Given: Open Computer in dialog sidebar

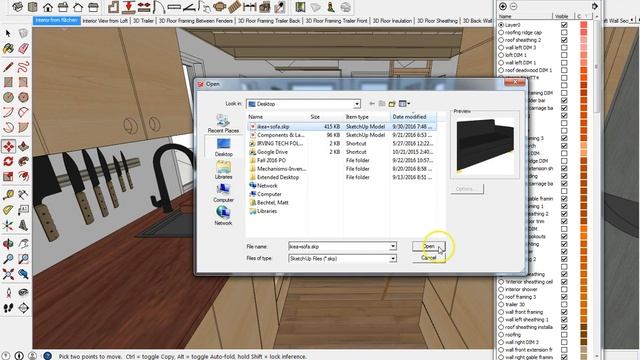Looking at the screenshot, I should coord(223,193).
